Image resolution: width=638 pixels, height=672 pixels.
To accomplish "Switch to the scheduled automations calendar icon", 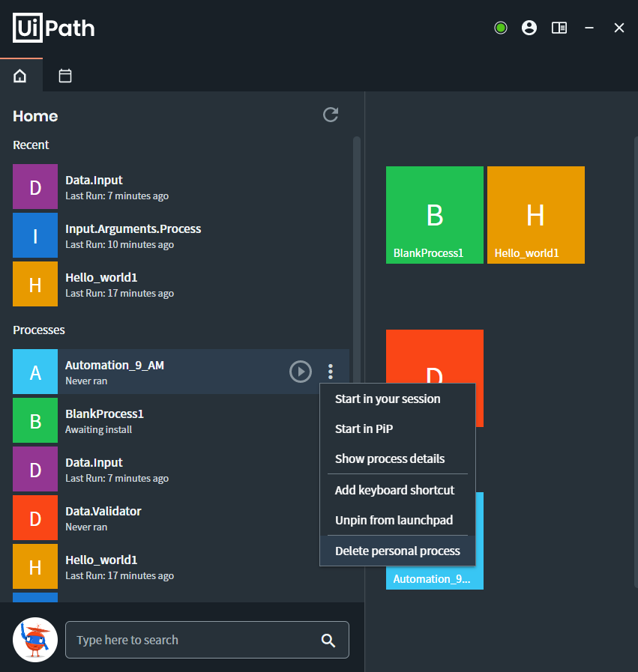I will pyautogui.click(x=65, y=76).
